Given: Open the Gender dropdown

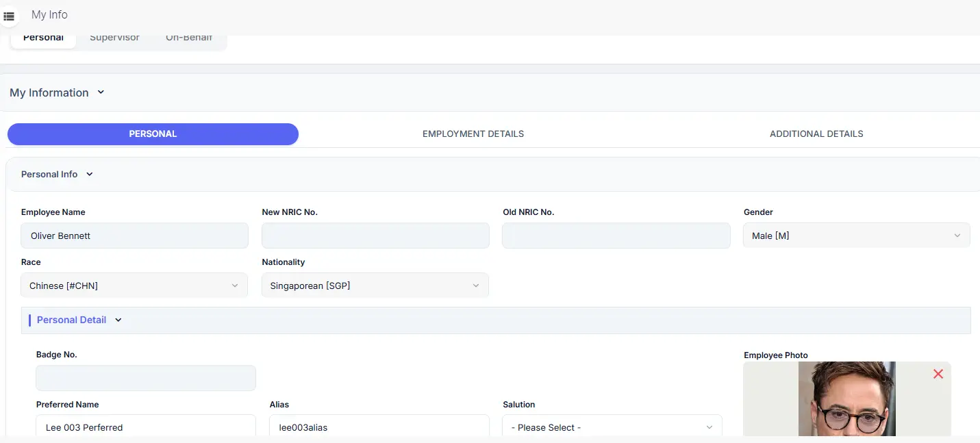Looking at the screenshot, I should [856, 236].
